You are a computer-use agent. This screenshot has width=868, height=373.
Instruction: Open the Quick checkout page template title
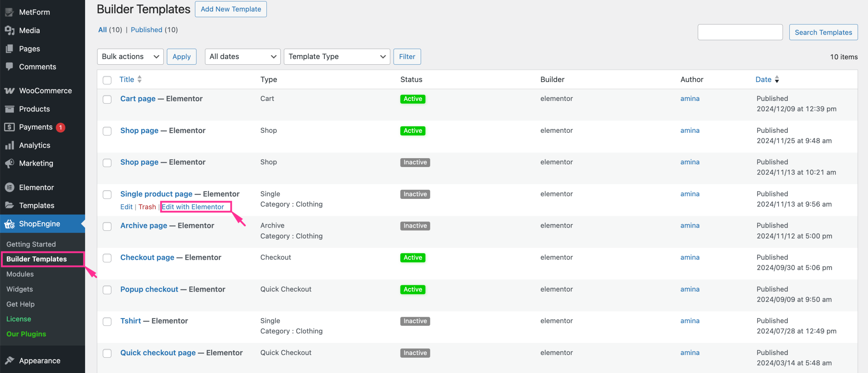(x=158, y=353)
